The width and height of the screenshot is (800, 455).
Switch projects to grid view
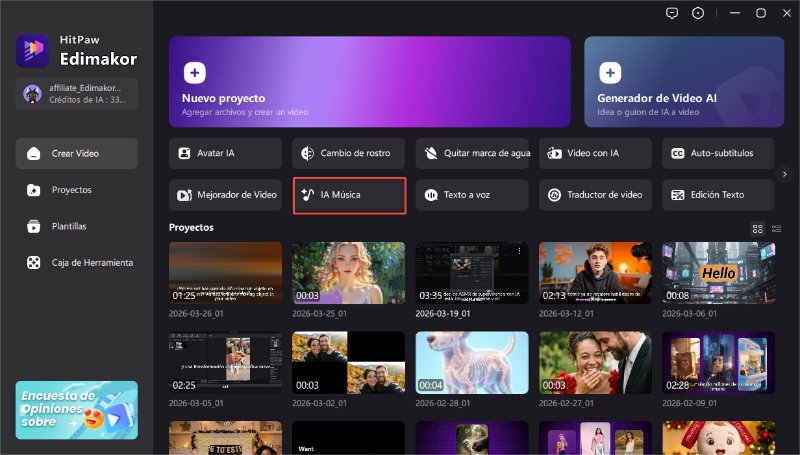pos(758,229)
